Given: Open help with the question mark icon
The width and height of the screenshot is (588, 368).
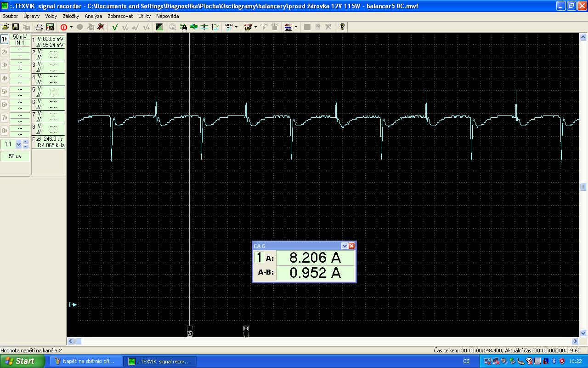Looking at the screenshot, I should 342,27.
